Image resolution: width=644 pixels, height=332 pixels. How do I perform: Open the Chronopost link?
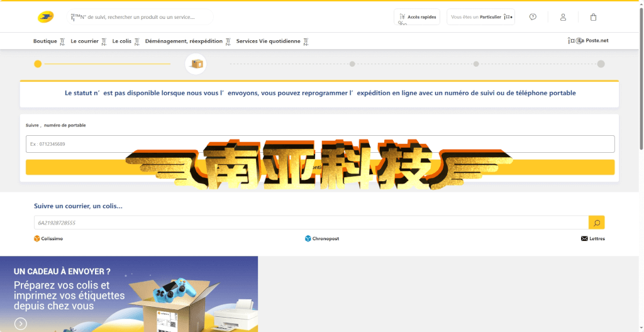click(x=326, y=239)
